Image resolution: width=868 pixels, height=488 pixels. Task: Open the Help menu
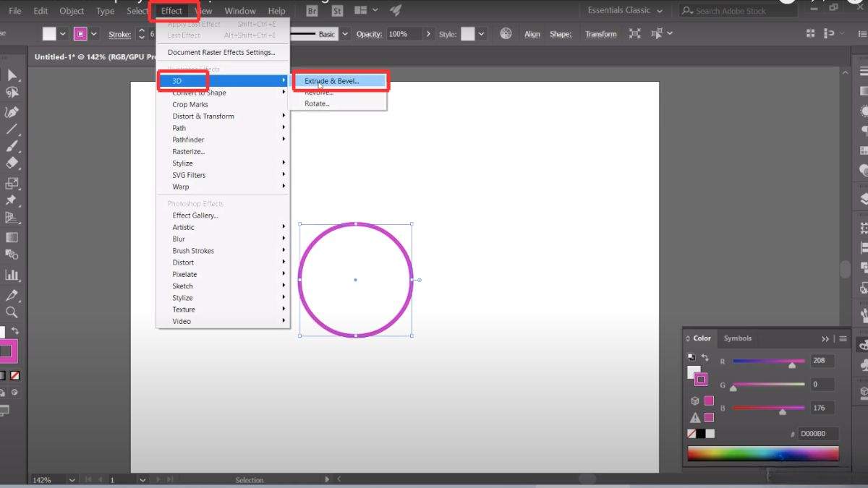pyautogui.click(x=276, y=11)
